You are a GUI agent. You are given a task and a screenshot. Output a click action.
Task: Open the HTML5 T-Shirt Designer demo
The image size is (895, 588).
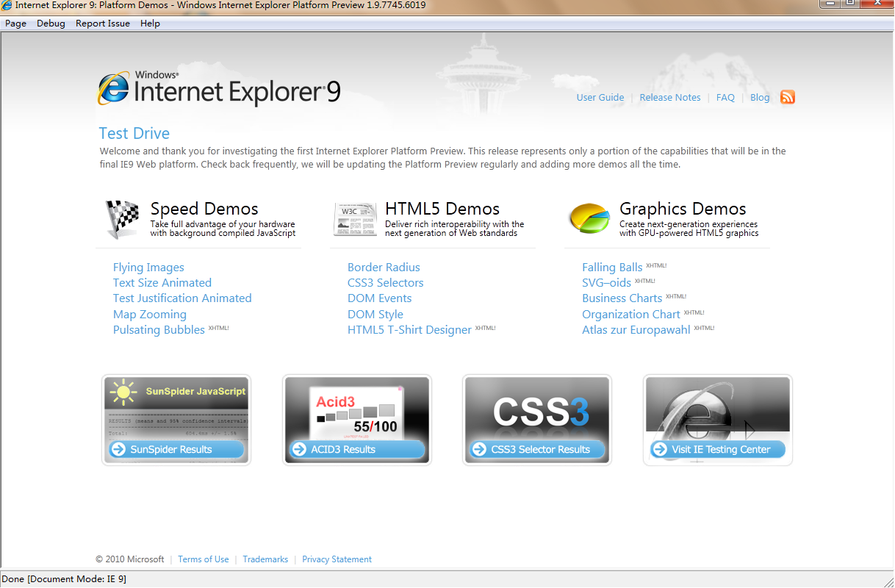coord(409,329)
